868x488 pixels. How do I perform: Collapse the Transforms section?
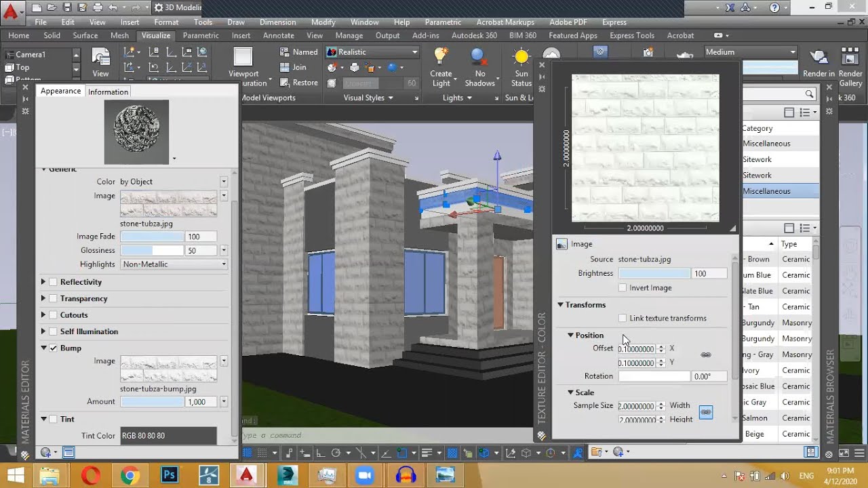click(561, 305)
